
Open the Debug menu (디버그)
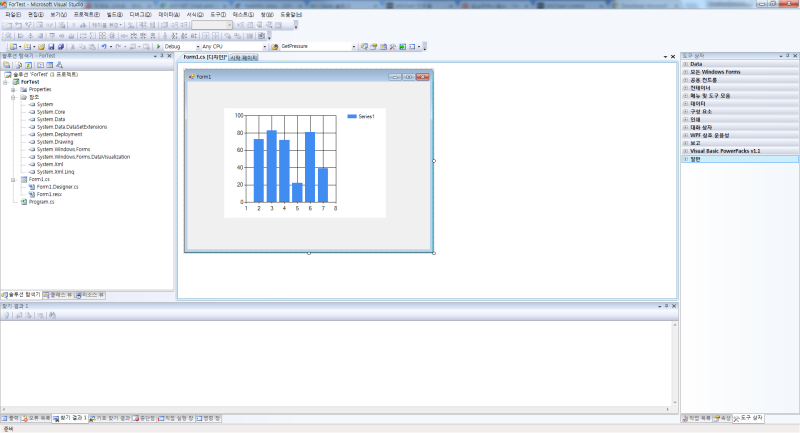pyautogui.click(x=140, y=15)
